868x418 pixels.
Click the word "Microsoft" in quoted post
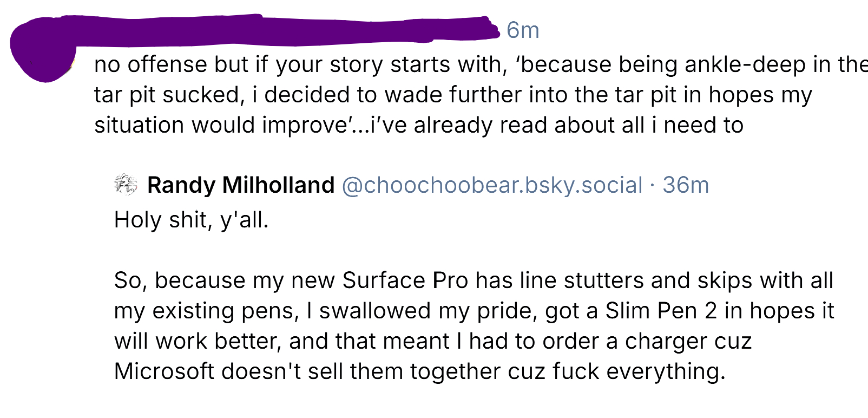click(x=164, y=371)
